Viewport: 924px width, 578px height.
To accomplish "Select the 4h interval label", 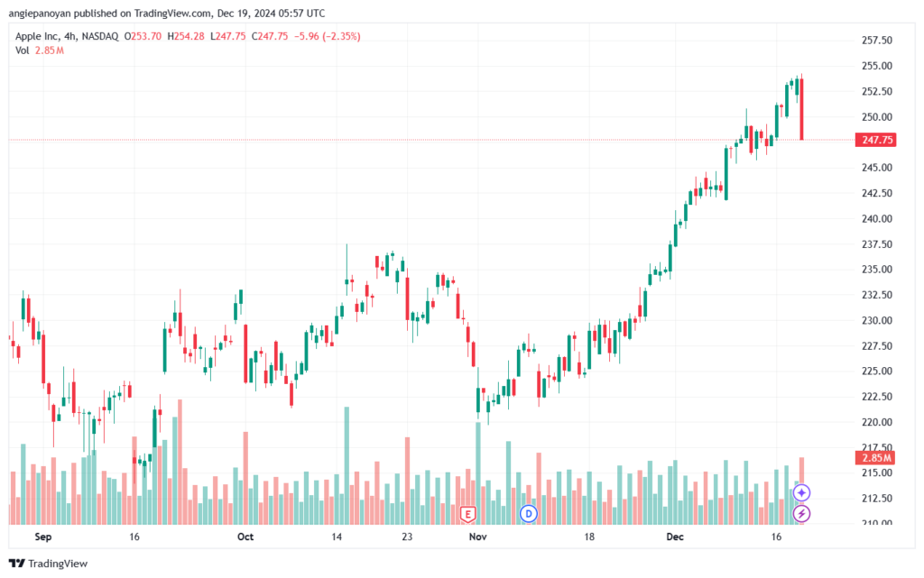I will point(70,36).
